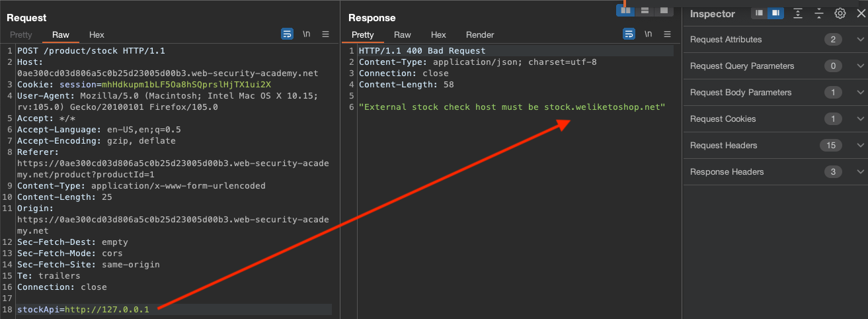Screen dimensions: 868x319
Task: Click the stockApi parameter line in request
Action: click(83, 310)
